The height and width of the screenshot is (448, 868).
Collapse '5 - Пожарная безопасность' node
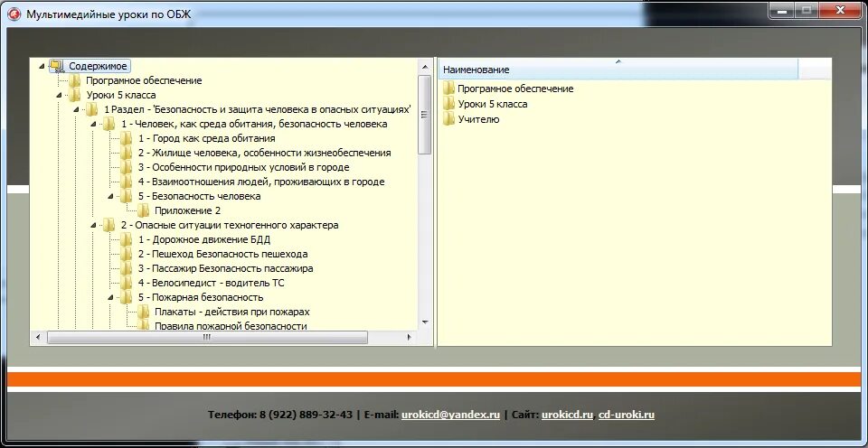pos(110,297)
